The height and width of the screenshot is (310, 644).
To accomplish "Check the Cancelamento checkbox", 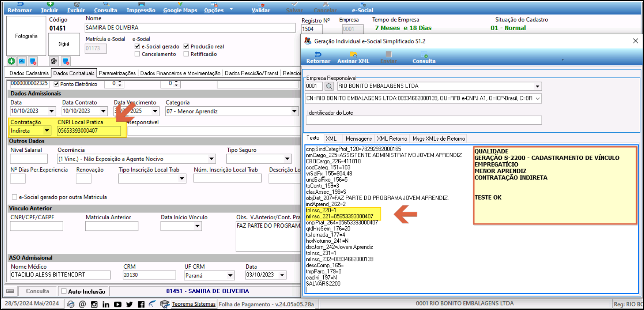I will [137, 54].
